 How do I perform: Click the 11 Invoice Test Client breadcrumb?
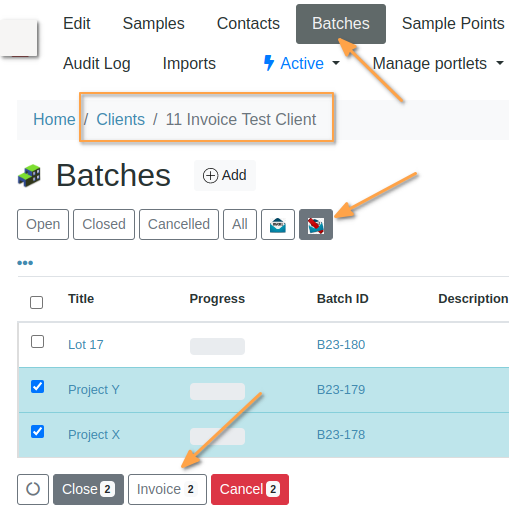tap(241, 119)
